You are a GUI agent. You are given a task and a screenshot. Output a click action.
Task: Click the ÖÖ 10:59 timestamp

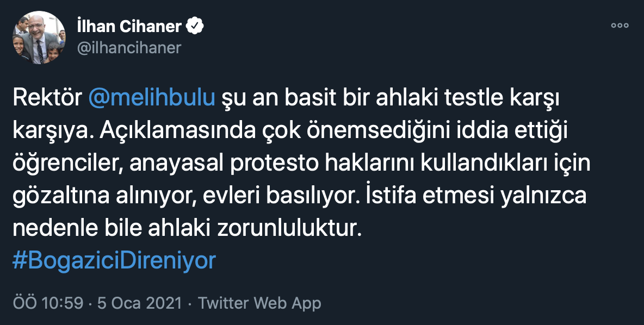pos(47,303)
